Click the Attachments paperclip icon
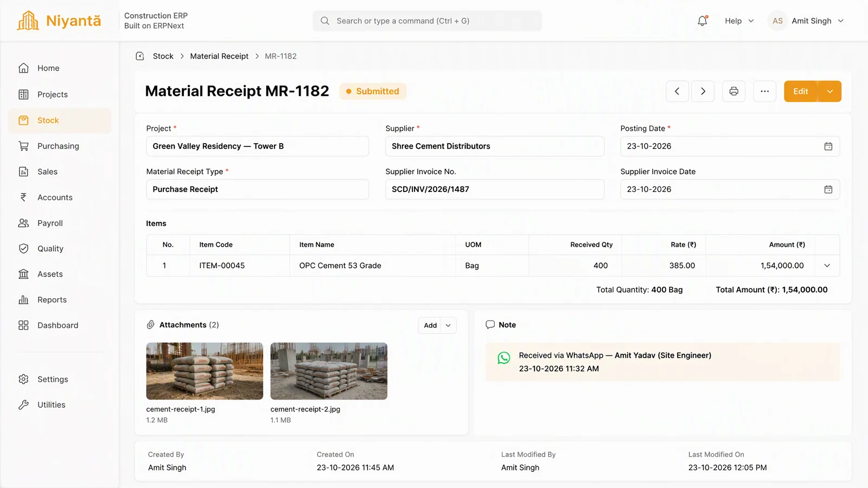Viewport: 868px width, 488px height. [x=151, y=325]
